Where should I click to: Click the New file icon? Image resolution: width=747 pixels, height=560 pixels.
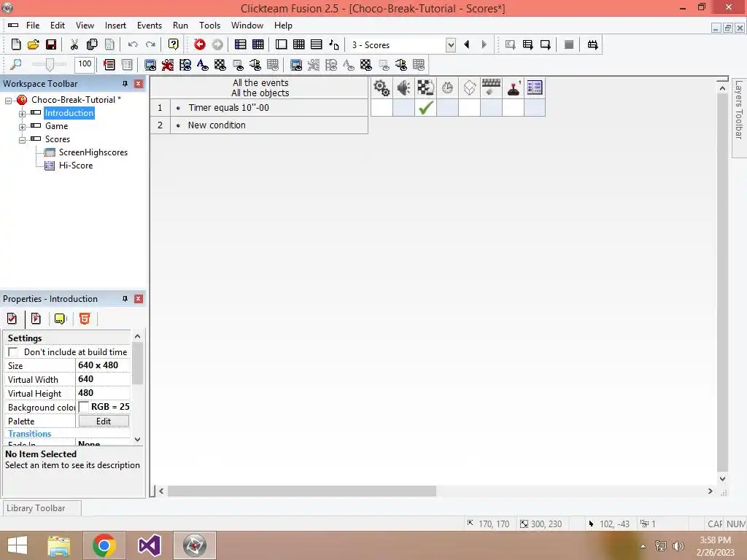tap(16, 44)
